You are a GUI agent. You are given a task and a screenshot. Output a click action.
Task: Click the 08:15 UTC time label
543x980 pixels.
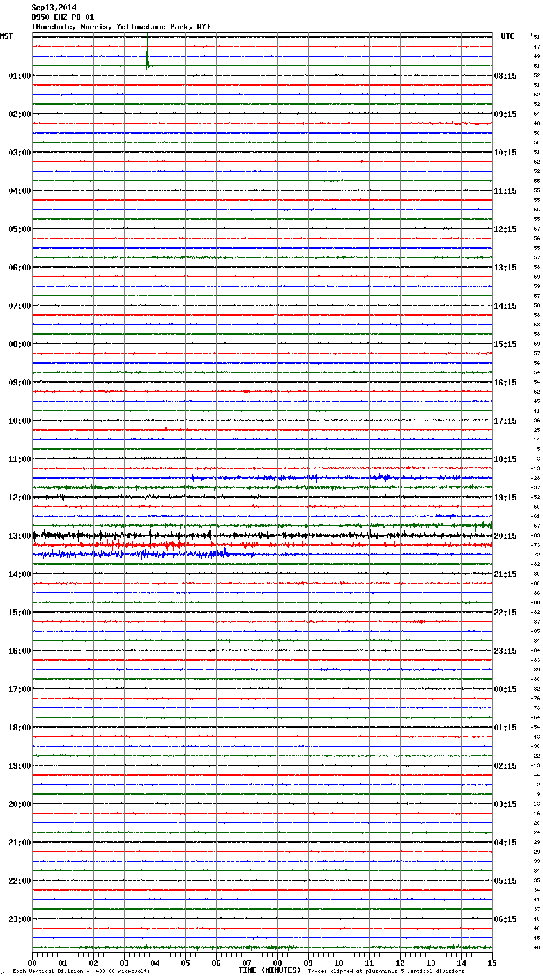(505, 76)
